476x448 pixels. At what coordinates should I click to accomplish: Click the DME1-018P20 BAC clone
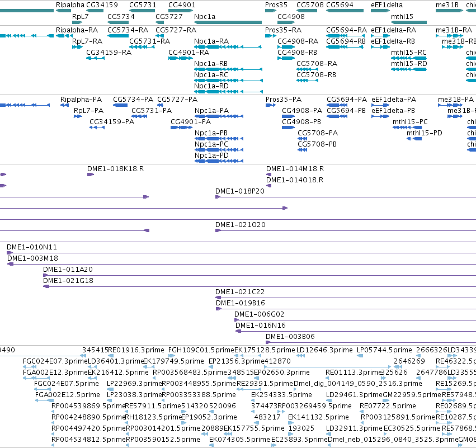tap(346, 197)
